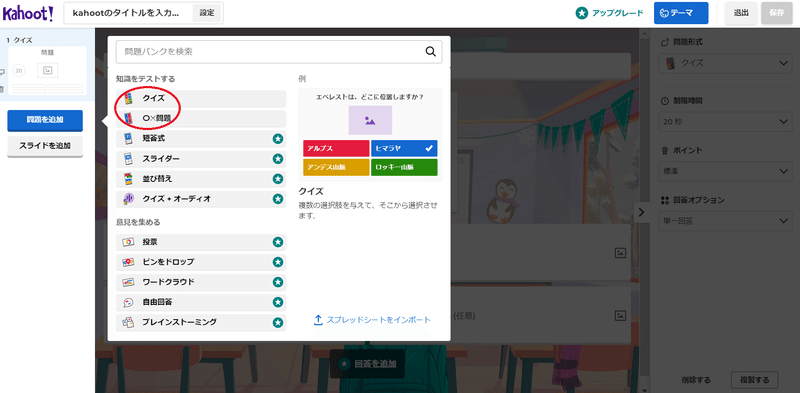Viewport: 800px width, 393px height.
Task: Click the premium star badge beside 並び替え
Action: pos(278,179)
